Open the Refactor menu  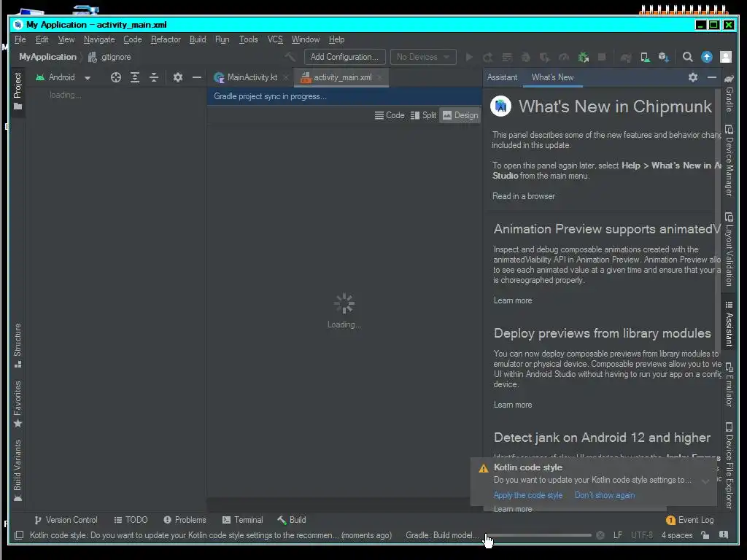click(166, 39)
